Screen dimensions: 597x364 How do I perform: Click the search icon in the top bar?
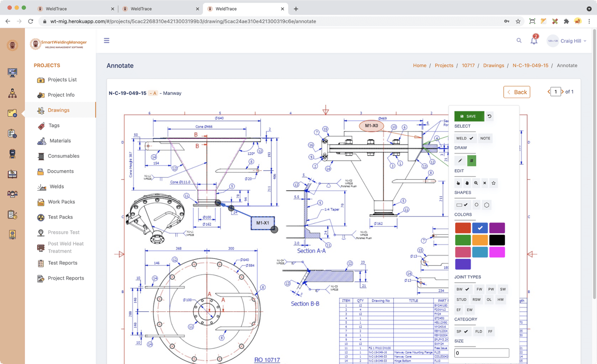519,41
